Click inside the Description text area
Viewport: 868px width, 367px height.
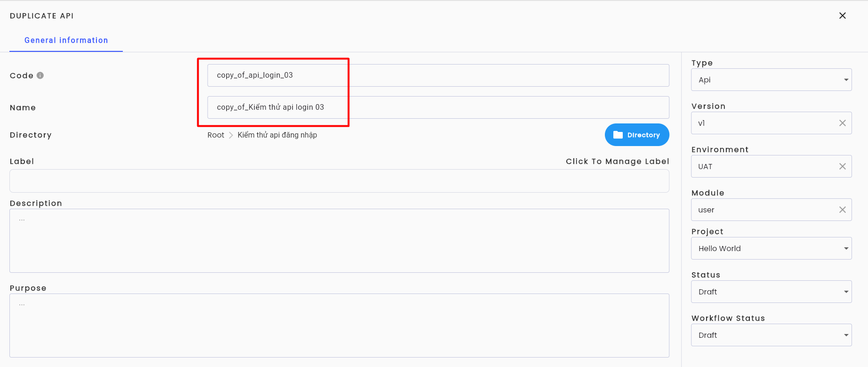coord(339,241)
